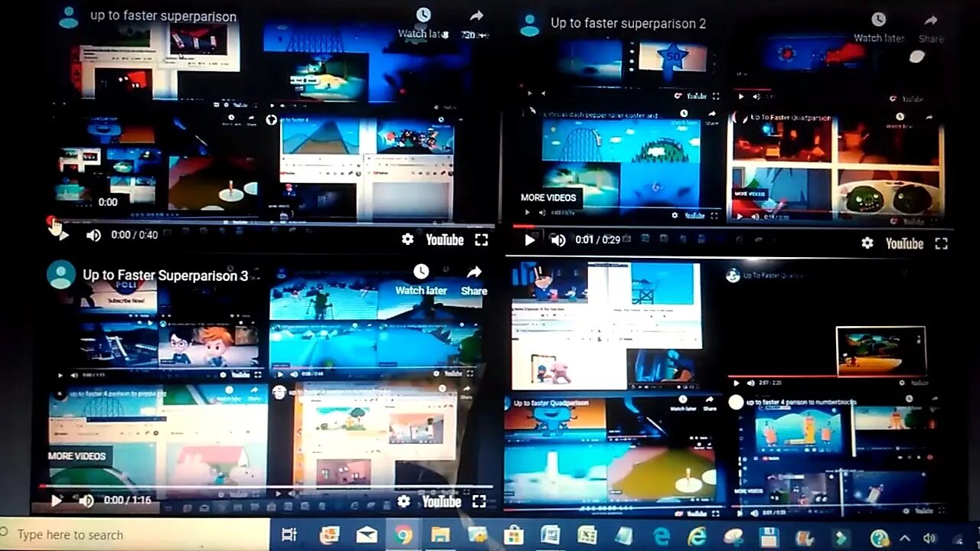This screenshot has height=551, width=980.
Task: Open Internet Explorer from the taskbar
Action: tap(697, 536)
